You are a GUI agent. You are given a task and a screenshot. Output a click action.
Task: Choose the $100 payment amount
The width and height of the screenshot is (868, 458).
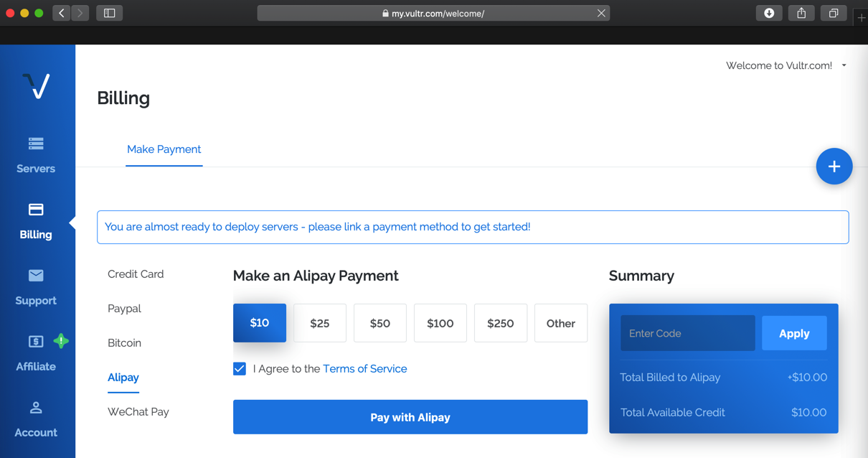(440, 323)
